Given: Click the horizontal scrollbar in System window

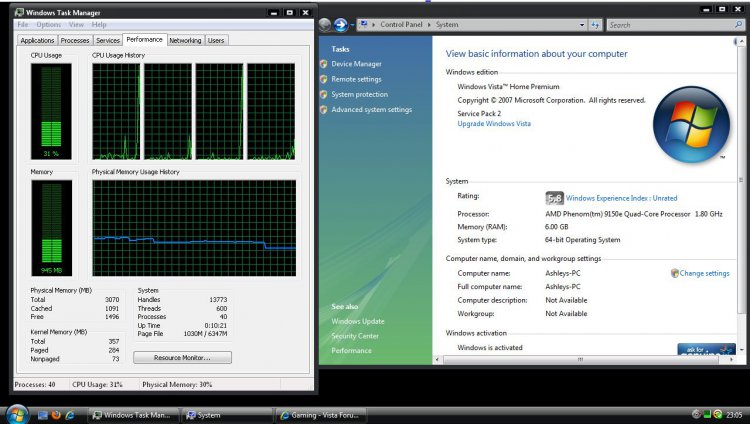Looking at the screenshot, I should pyautogui.click(x=580, y=359).
